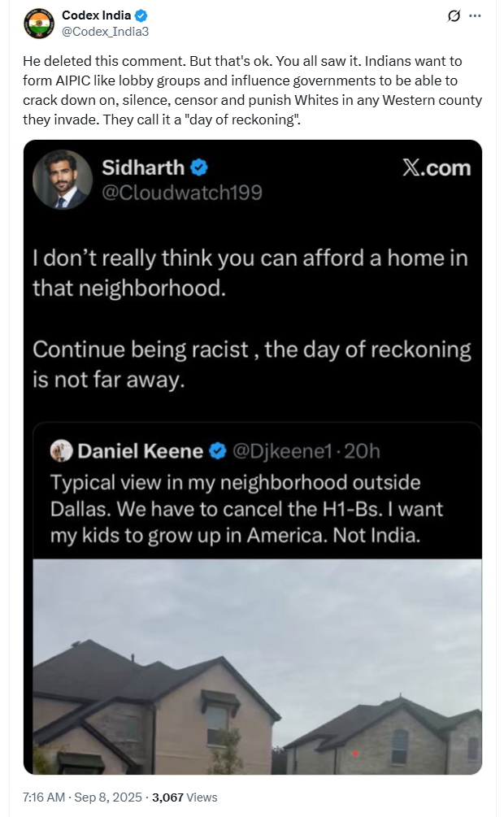
Task: Click the Daniel Keene display name
Action: (141, 450)
